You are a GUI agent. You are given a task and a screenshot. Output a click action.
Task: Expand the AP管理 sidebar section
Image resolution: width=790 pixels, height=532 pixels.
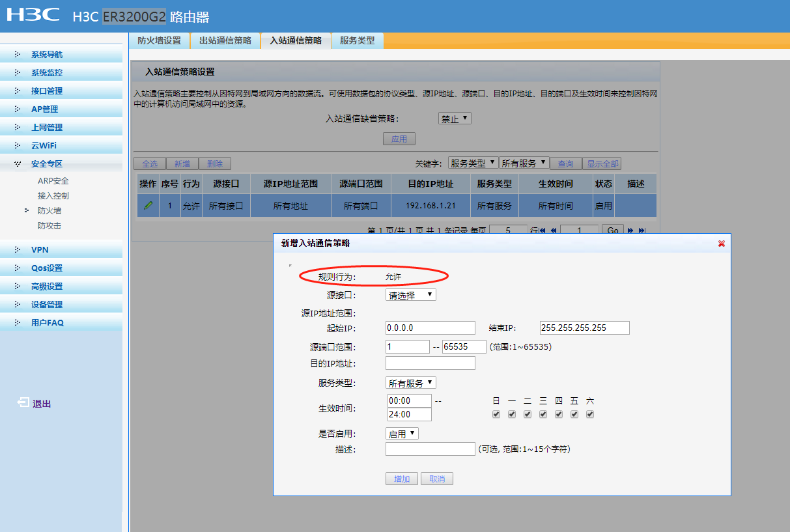(61, 109)
